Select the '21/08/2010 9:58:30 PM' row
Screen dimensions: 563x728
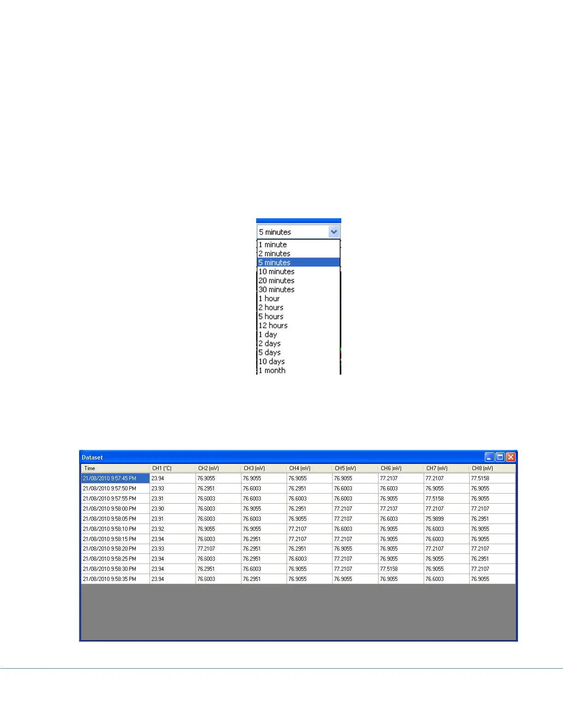(299, 569)
